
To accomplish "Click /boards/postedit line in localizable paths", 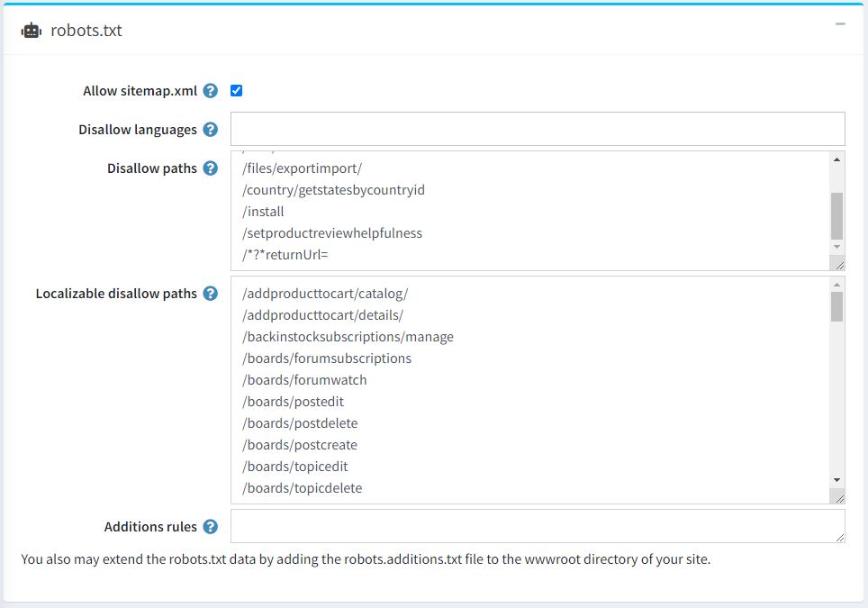I will (293, 402).
